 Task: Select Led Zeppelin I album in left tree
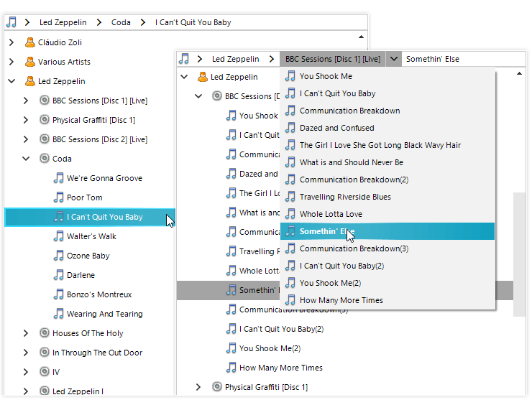point(78,391)
